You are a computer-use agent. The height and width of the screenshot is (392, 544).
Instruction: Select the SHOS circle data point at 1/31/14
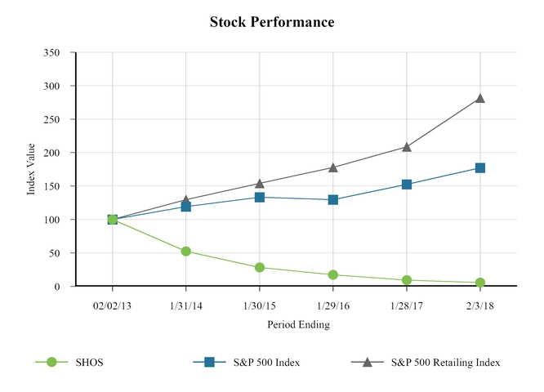click(186, 252)
